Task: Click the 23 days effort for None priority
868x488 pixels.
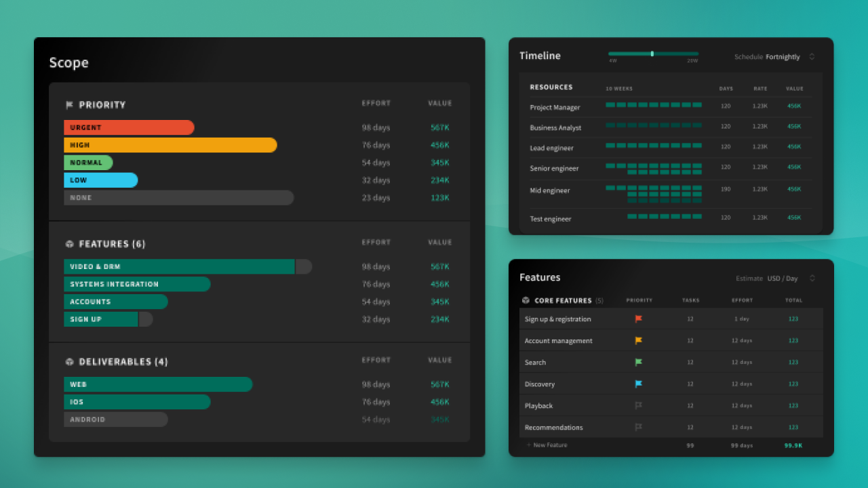Action: click(376, 198)
